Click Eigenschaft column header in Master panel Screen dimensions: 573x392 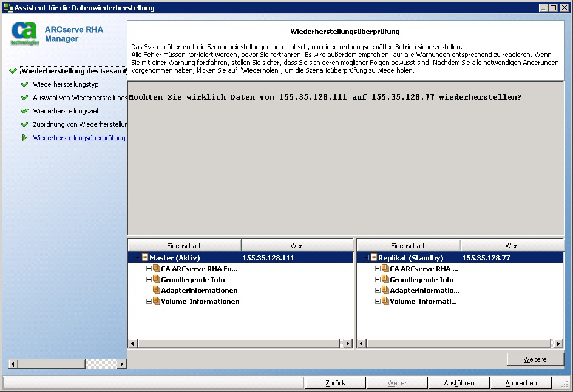[184, 246]
